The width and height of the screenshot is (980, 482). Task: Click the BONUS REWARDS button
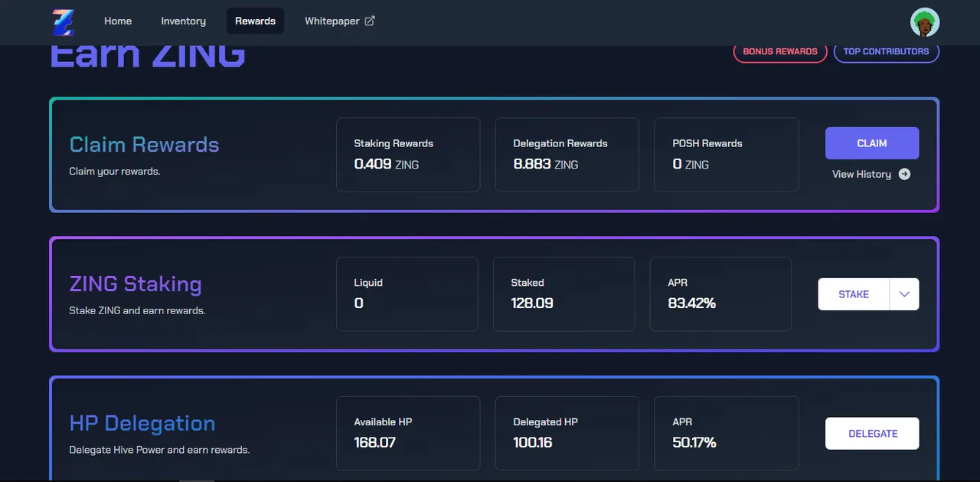click(780, 51)
